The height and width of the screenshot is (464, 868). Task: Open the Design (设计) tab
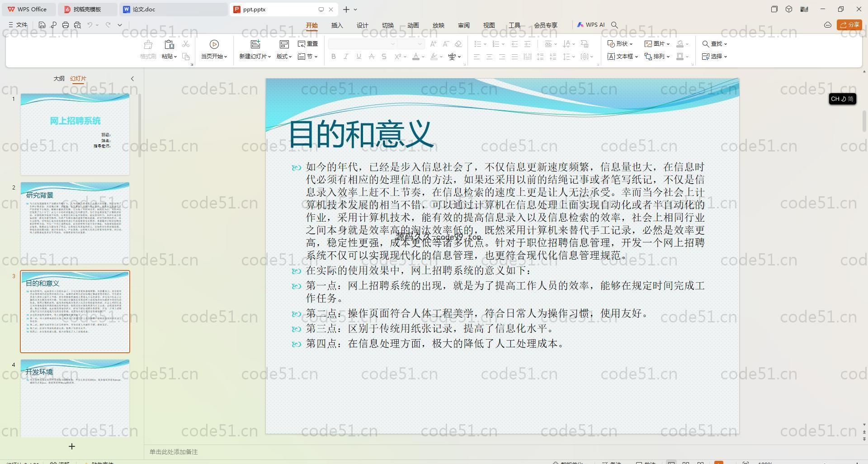pyautogui.click(x=363, y=25)
